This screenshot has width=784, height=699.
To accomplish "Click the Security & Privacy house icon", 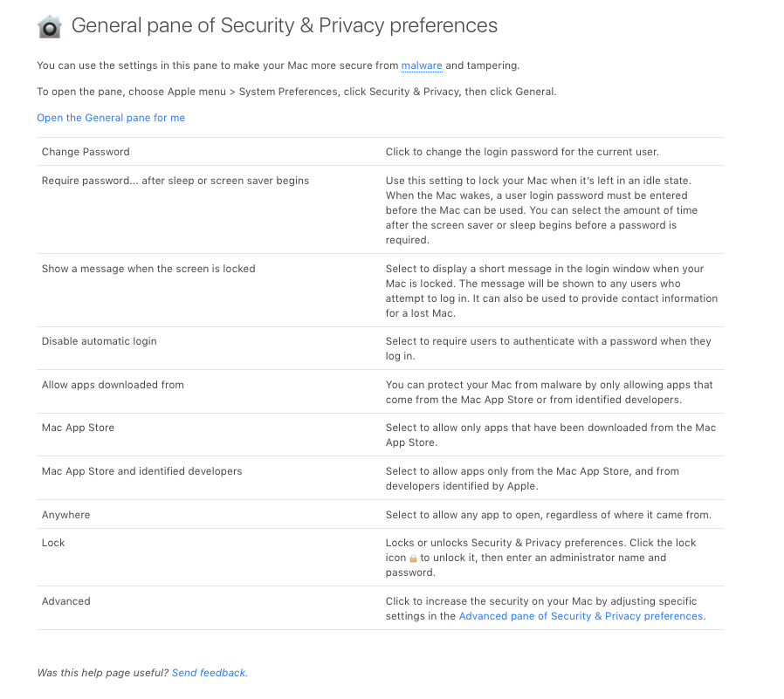I will click(50, 27).
